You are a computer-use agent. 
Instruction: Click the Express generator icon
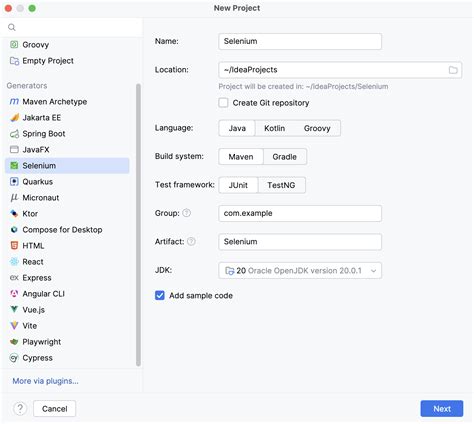pyautogui.click(x=14, y=277)
